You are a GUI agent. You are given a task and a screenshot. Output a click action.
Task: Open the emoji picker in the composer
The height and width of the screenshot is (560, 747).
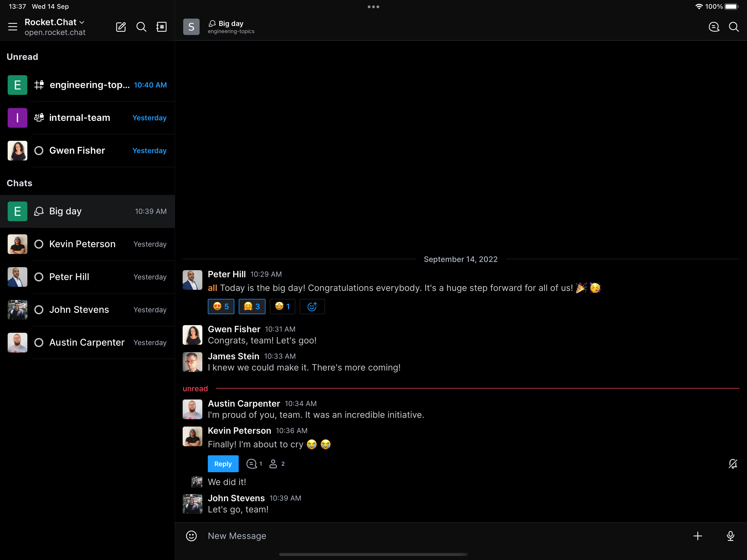(x=191, y=536)
